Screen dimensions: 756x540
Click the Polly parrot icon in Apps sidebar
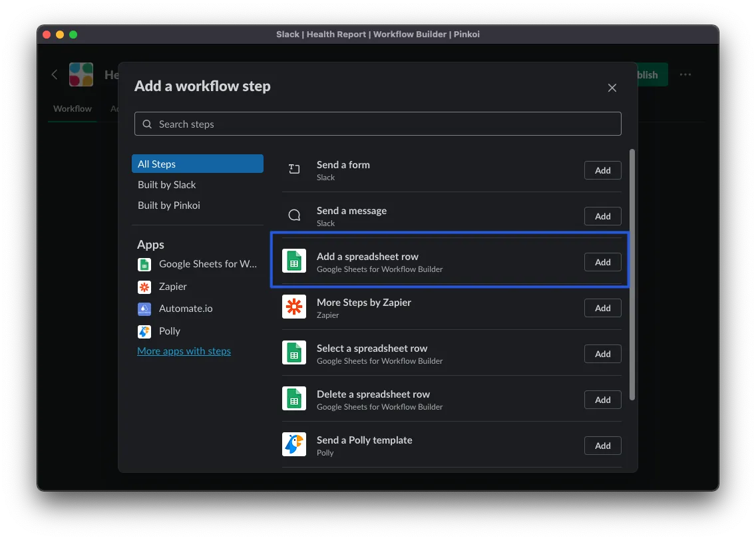(144, 331)
